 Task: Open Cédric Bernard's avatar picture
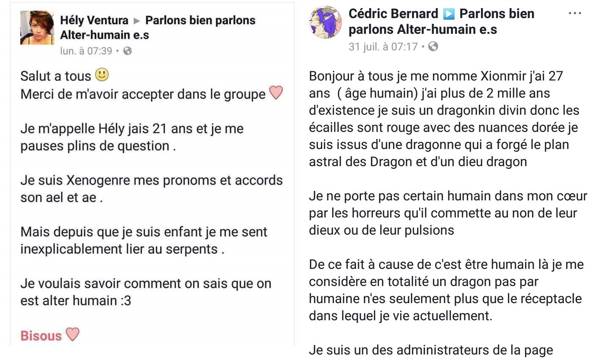326,22
